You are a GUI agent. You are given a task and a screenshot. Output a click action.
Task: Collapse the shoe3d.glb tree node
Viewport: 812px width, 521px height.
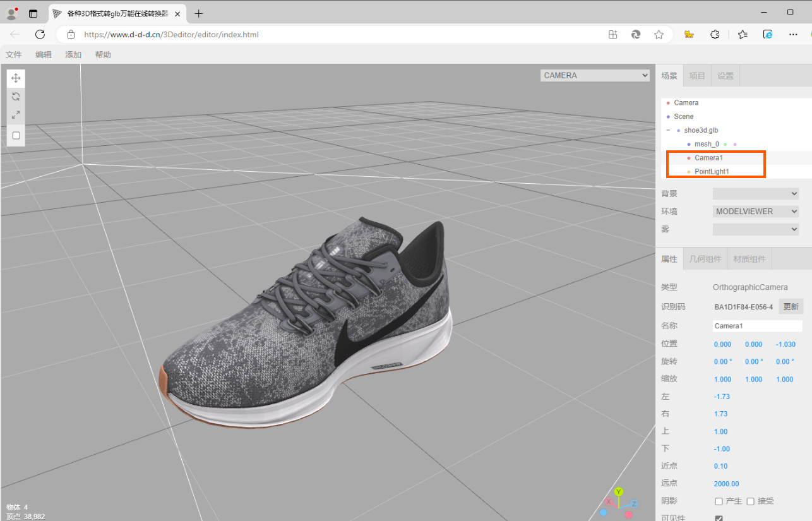(x=668, y=130)
